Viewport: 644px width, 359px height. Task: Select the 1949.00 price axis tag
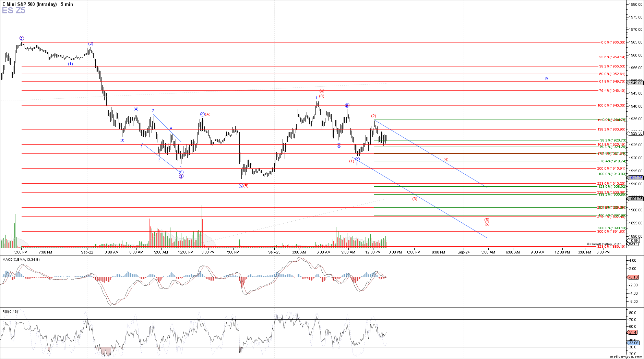click(x=635, y=83)
